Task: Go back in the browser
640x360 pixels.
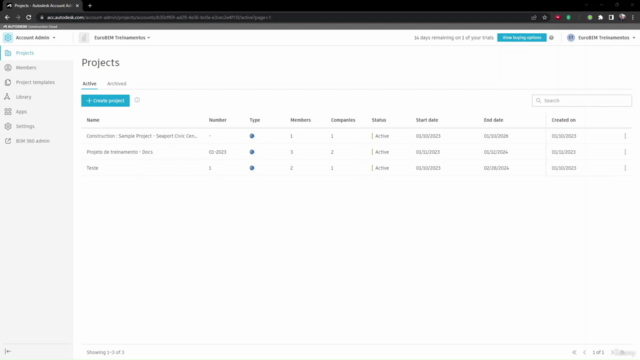Action: pos(7,18)
